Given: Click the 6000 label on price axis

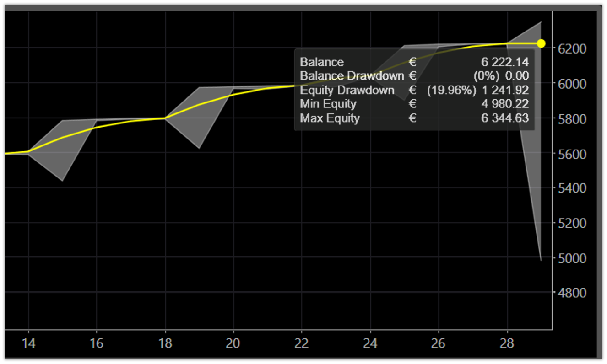Looking at the screenshot, I should [x=572, y=84].
